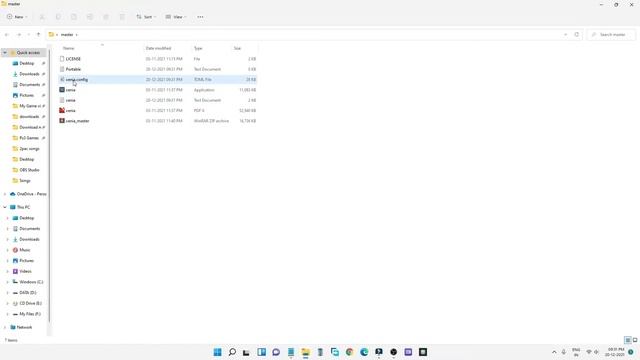This screenshot has height=360, width=640.
Task: Sort by the Size column header
Action: pos(237,48)
